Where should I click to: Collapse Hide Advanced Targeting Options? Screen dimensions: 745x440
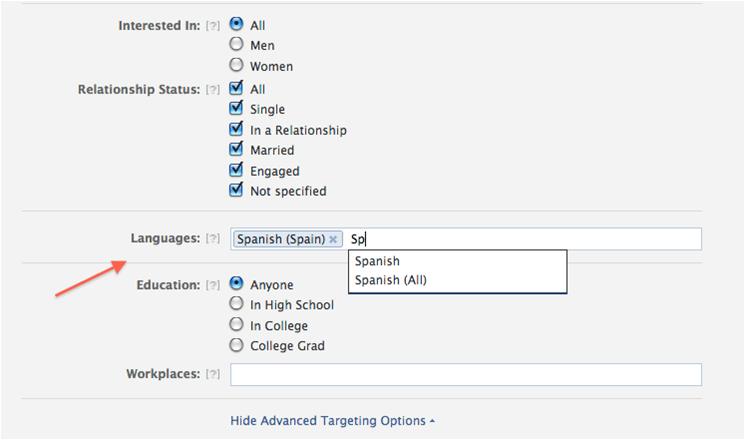[333, 421]
